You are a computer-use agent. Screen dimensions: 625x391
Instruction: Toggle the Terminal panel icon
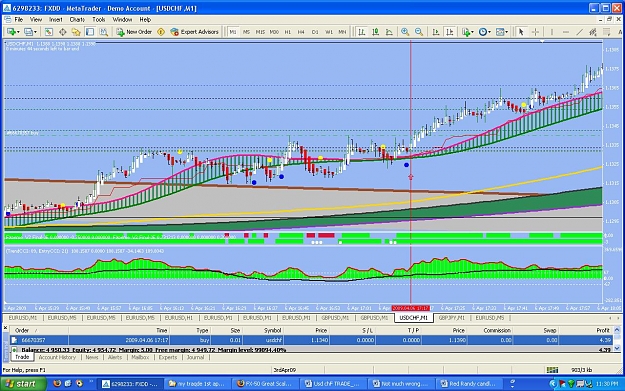point(90,32)
